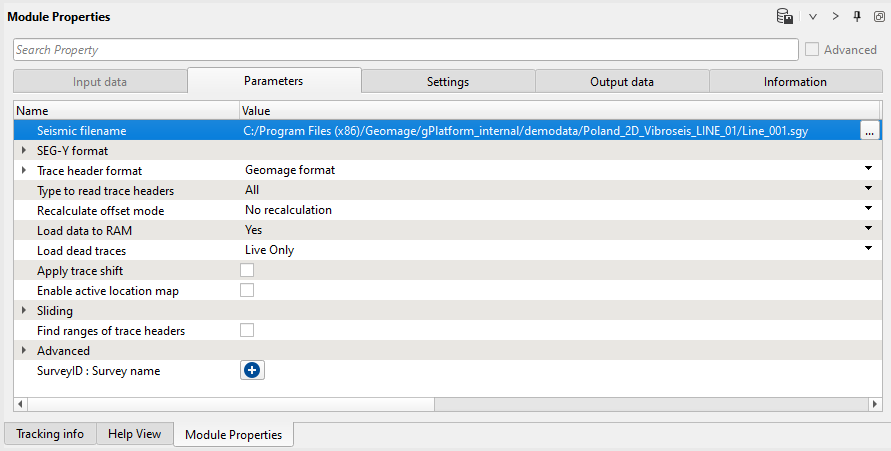Open Recalculate offset mode dropdown
Screen dimensions: 891x451
[869, 210]
